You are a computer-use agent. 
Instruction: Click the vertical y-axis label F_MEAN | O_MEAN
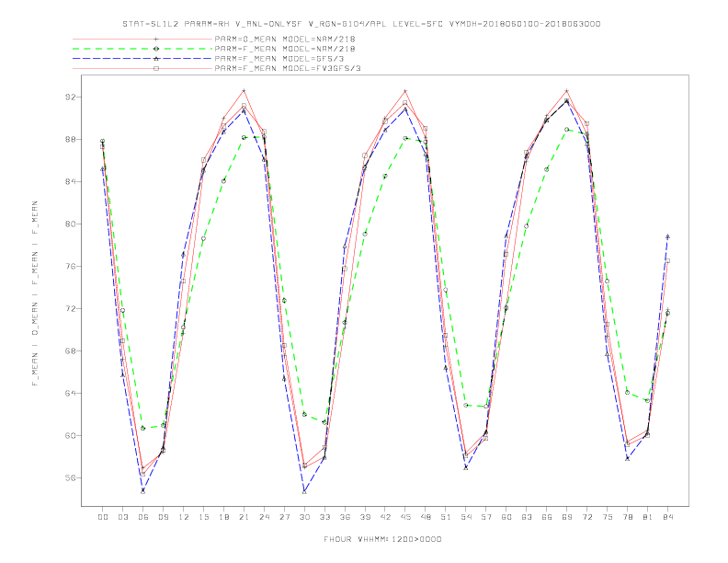tap(35, 293)
